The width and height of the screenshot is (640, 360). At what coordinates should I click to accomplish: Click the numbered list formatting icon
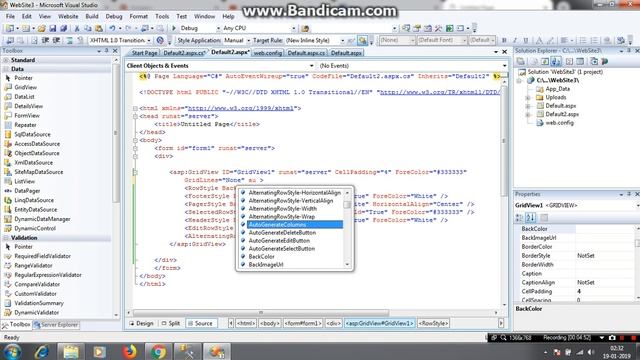coord(594,40)
